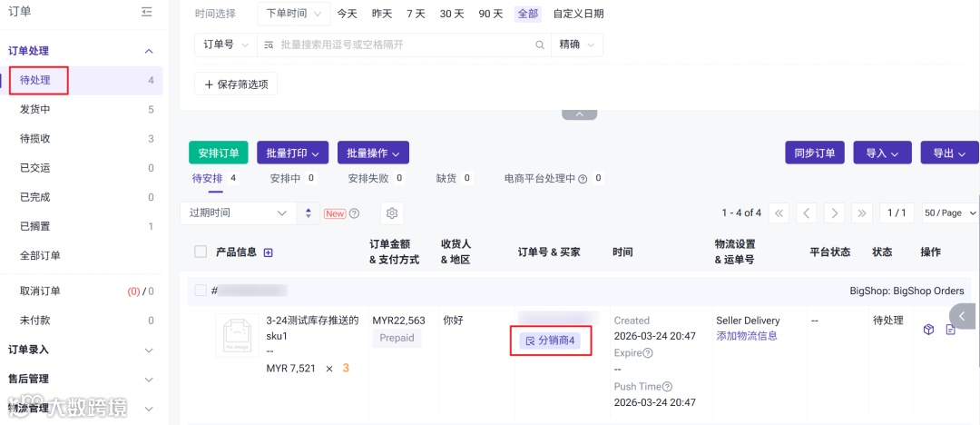Click the package arrange icon in the 操作 column

point(929,330)
